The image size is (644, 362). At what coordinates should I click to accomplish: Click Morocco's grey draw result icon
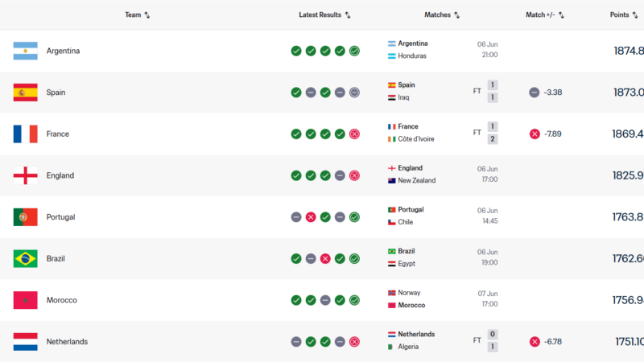pos(325,300)
